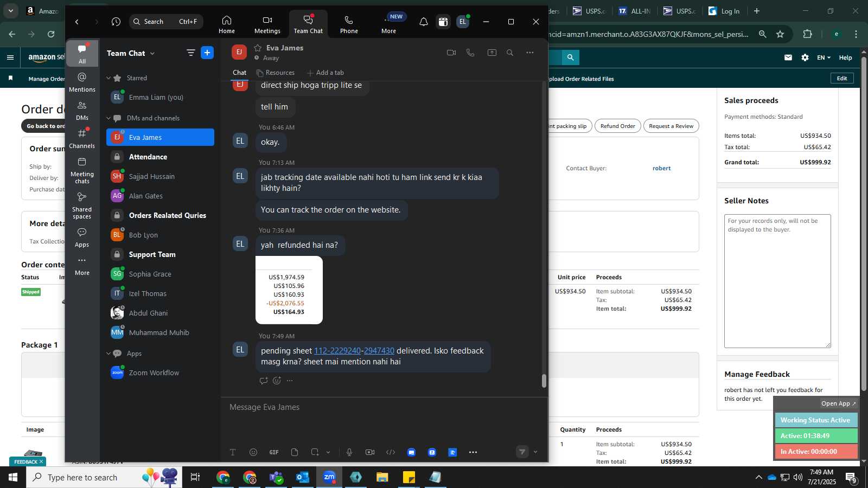Image resolution: width=868 pixels, height=488 pixels.
Task: Open the EL profile avatar menu
Action: click(462, 22)
